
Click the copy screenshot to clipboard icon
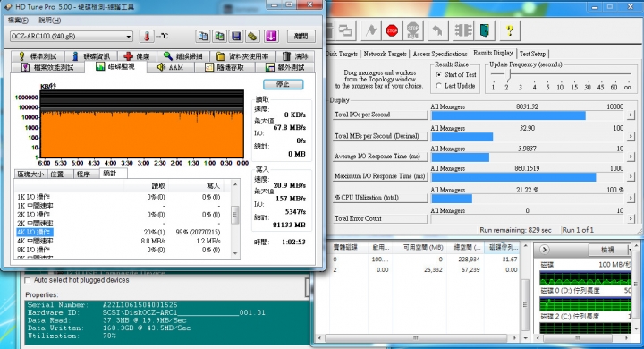[x=220, y=36]
